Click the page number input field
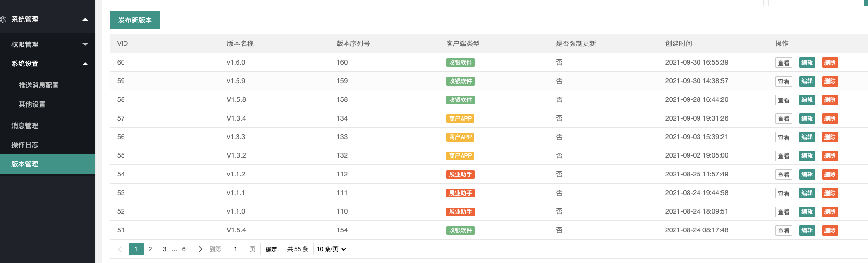The image size is (868, 263). pos(236,249)
